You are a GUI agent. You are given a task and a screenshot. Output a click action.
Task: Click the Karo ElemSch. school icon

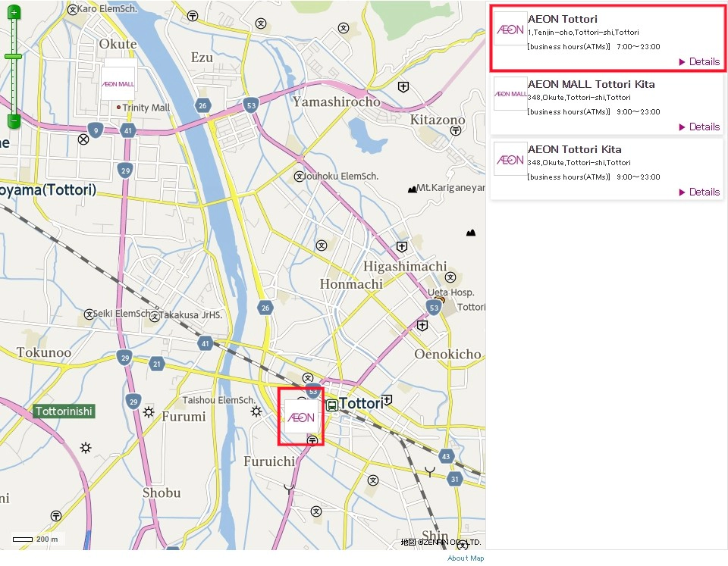pyautogui.click(x=73, y=10)
